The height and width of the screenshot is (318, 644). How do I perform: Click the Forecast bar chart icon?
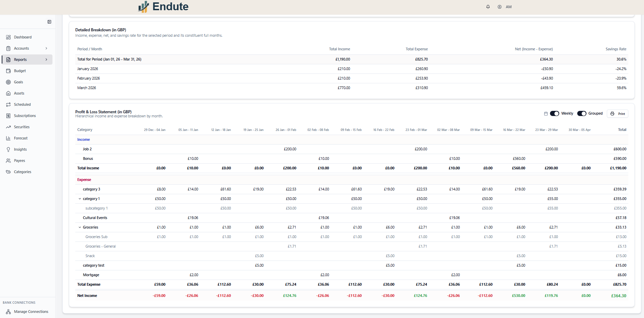click(9, 138)
